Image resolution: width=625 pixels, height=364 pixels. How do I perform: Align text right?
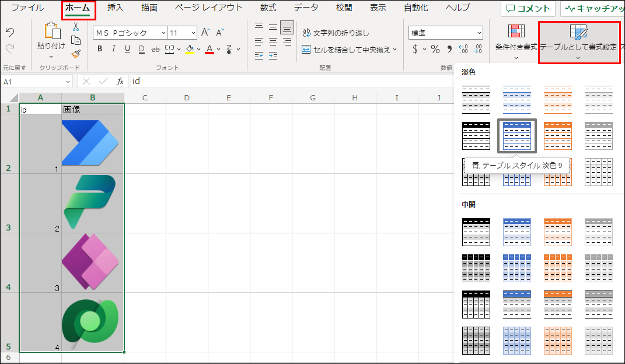287,41
